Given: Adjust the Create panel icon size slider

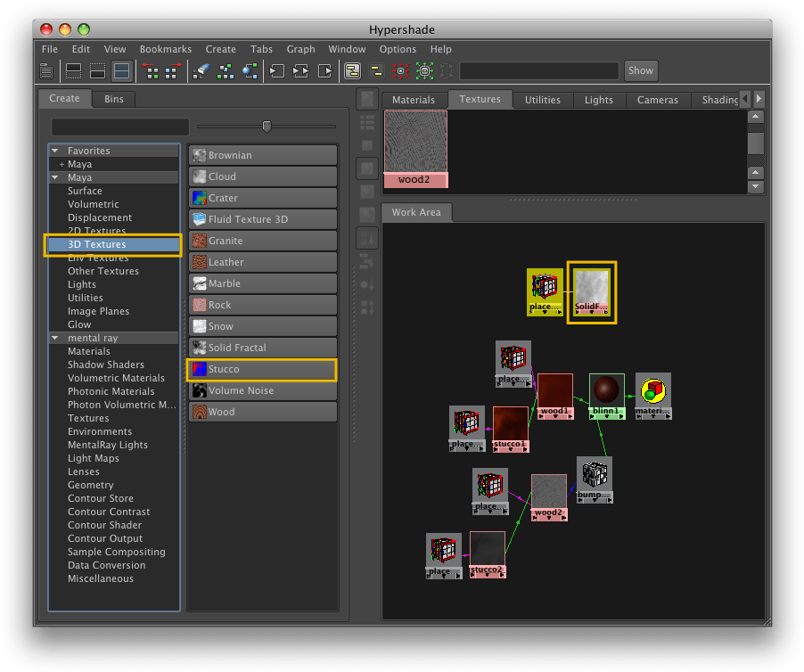Looking at the screenshot, I should pos(267,126).
